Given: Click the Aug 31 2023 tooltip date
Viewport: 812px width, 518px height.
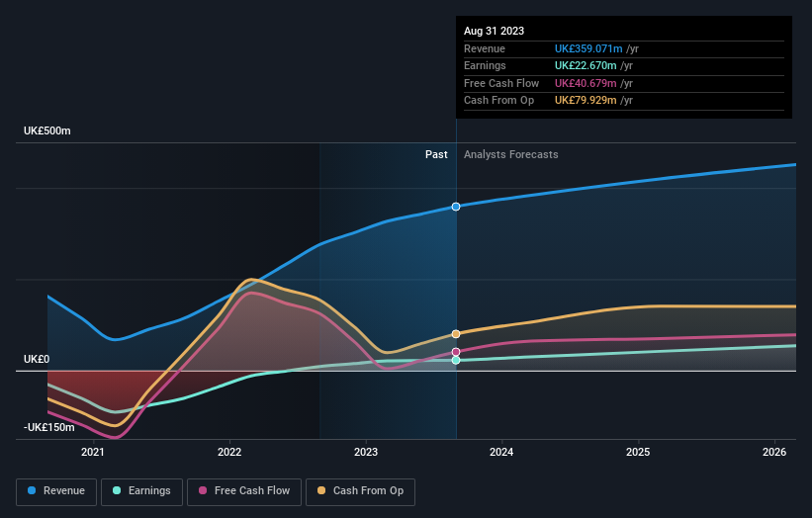Looking at the screenshot, I should [495, 31].
